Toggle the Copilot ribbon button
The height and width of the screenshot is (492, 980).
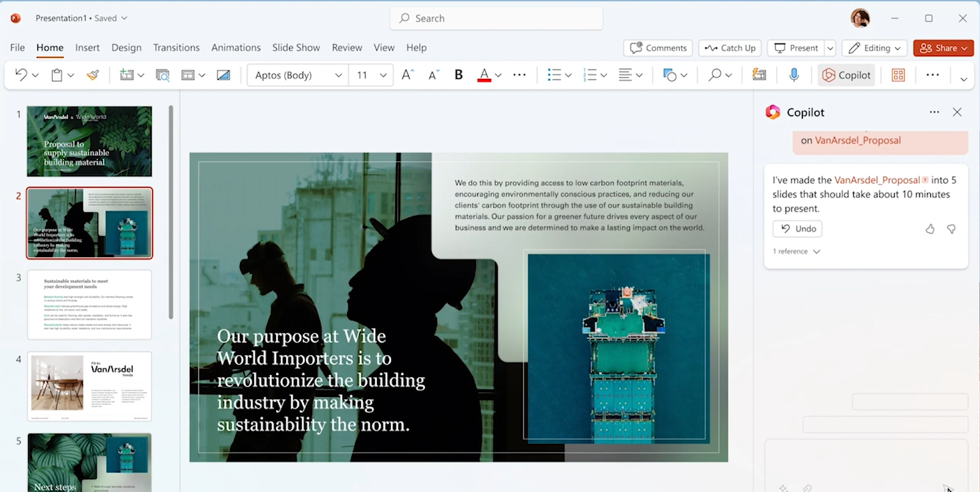click(x=846, y=75)
